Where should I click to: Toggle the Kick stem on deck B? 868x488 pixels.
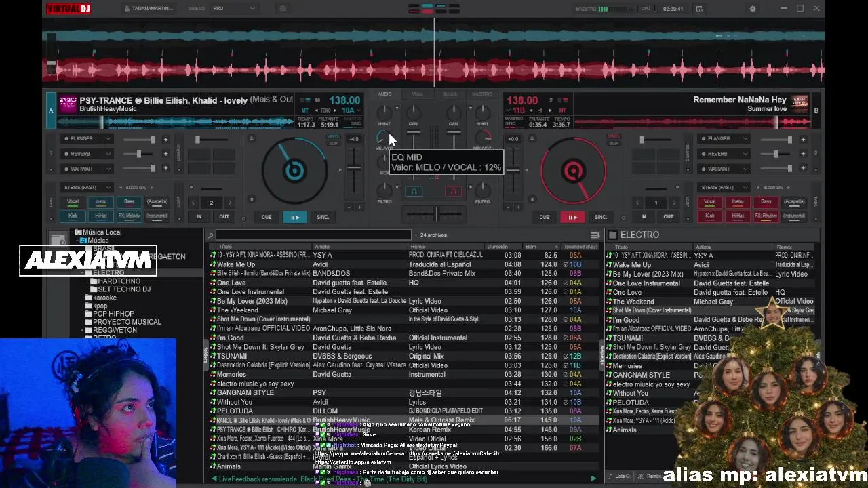coord(709,216)
